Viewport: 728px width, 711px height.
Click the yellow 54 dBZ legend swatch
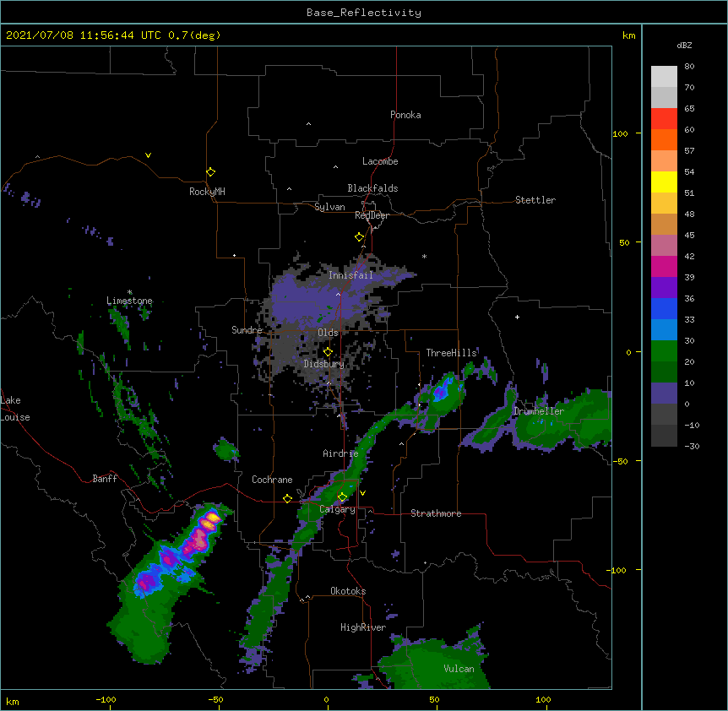664,182
